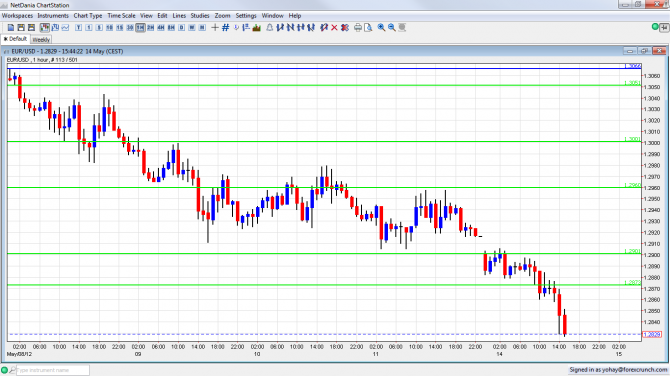
Task: Select bar chart type
Action: point(55,27)
